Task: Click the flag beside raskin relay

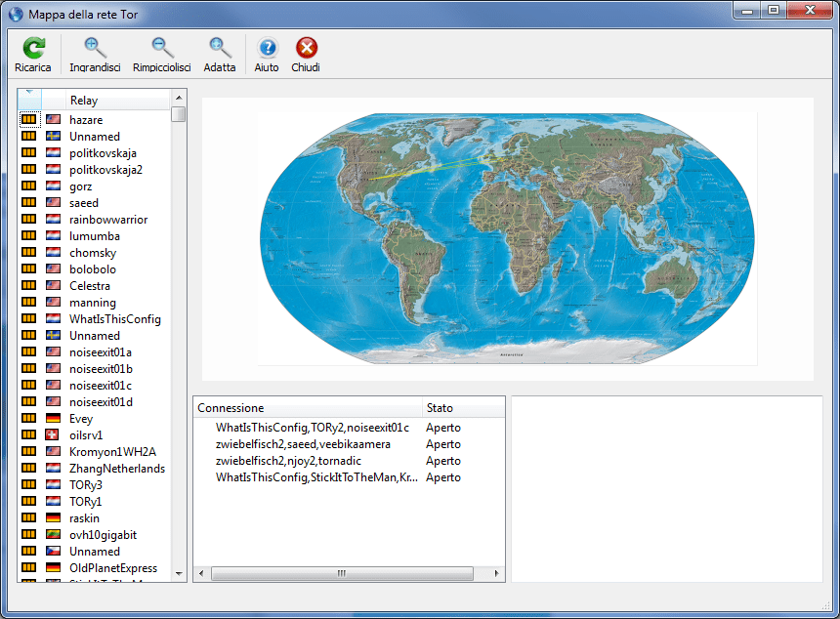Action: [x=53, y=517]
